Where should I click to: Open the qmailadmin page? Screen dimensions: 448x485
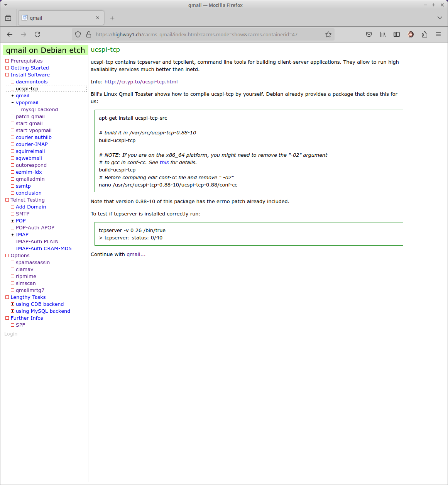click(30, 179)
